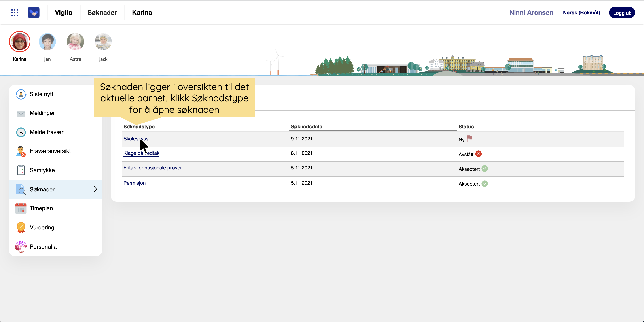This screenshot has width=644, height=322.
Task: Select Fraværsoversikt in the sidebar menu
Action: click(x=50, y=151)
